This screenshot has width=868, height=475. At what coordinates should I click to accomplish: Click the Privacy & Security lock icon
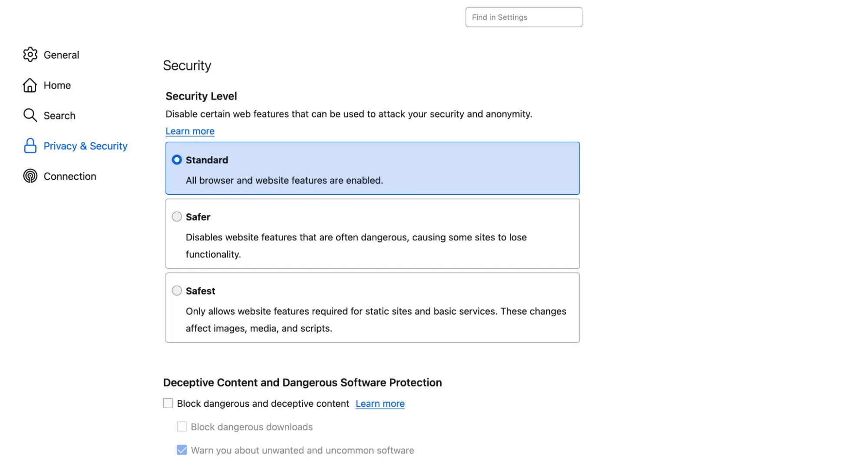[30, 146]
